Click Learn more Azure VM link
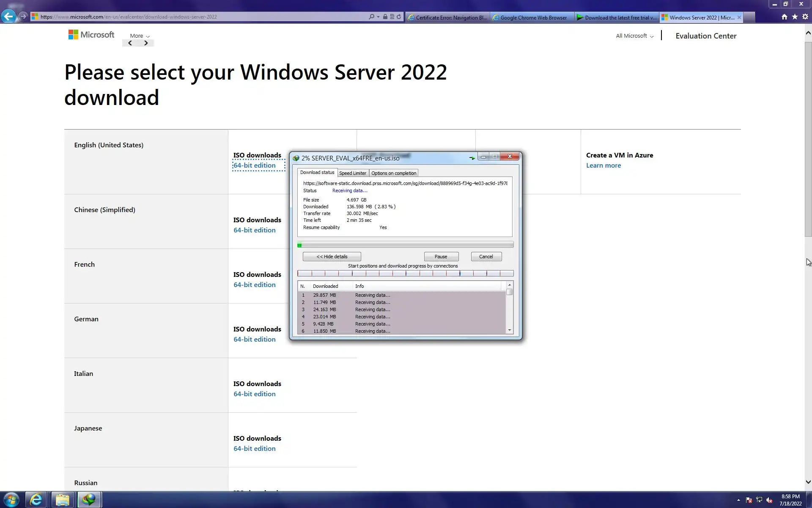The image size is (812, 508). click(603, 166)
